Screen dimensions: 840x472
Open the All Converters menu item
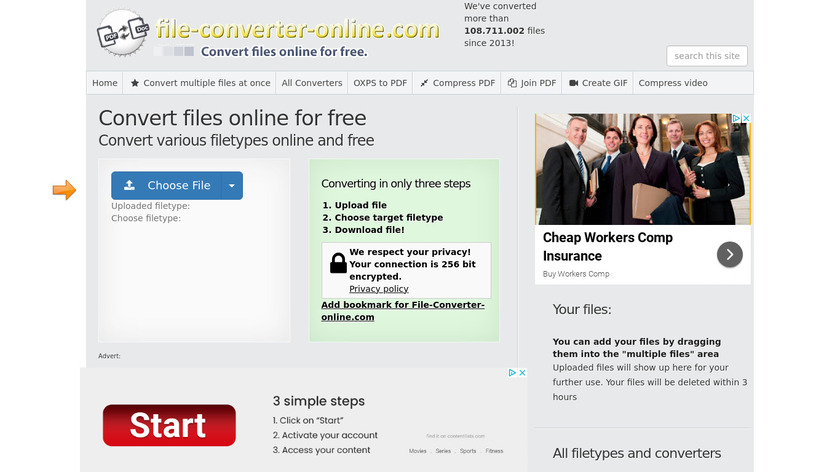click(x=312, y=83)
